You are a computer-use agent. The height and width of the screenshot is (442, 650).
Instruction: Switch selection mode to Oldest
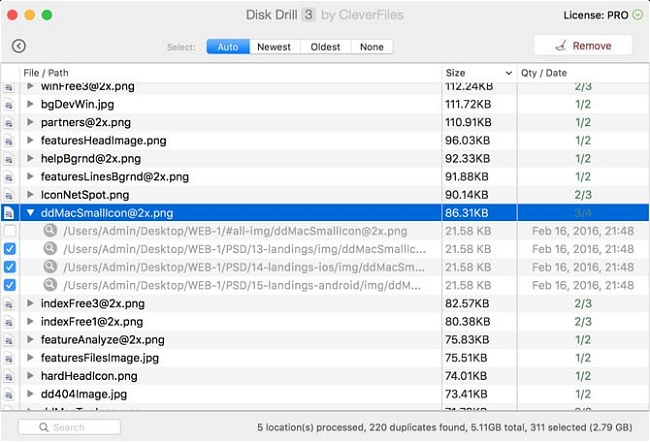click(x=325, y=47)
